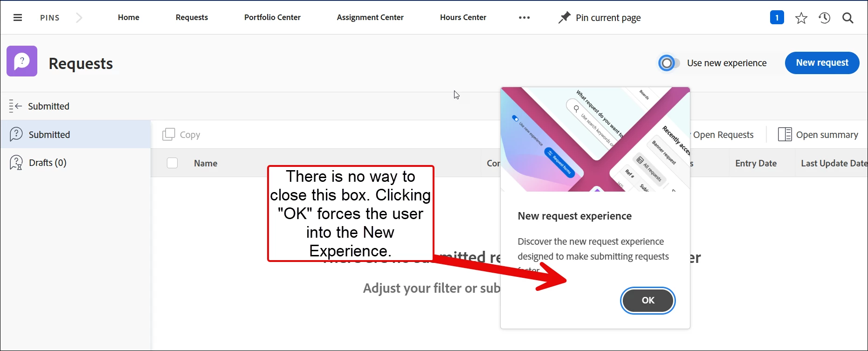Click the purple Requests page icon
The height and width of the screenshot is (351, 868).
click(22, 61)
